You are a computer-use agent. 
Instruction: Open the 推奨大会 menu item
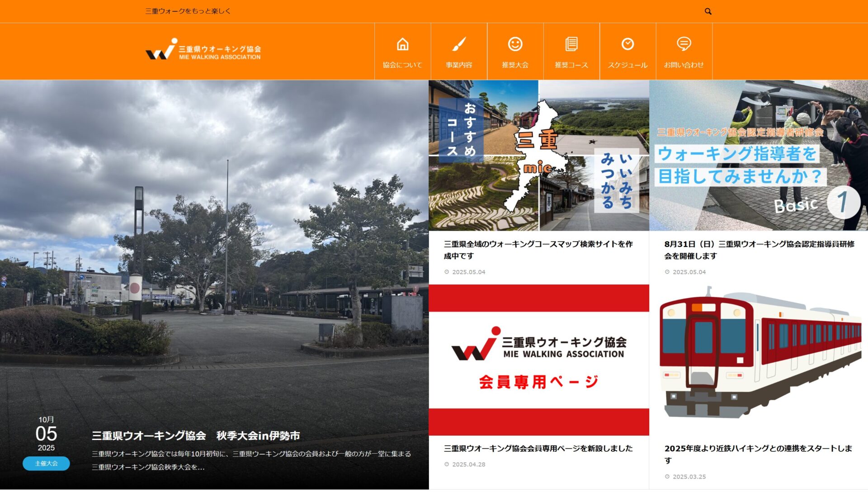click(x=515, y=52)
